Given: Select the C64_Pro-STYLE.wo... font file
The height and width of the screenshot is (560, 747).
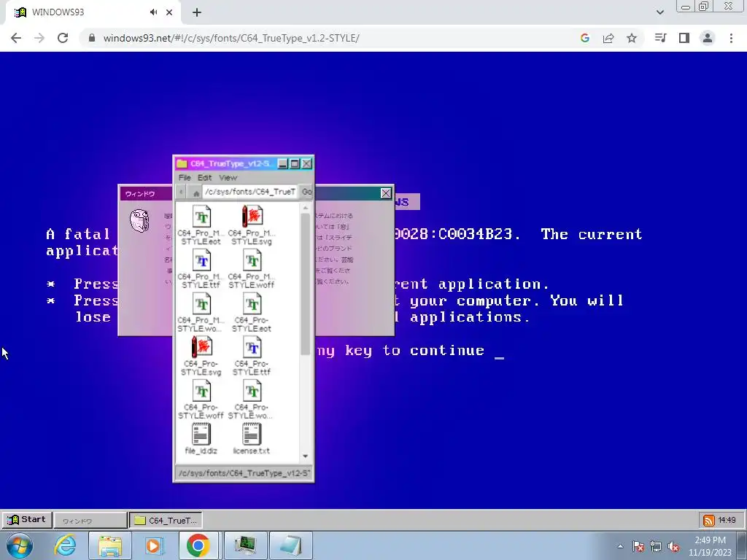Looking at the screenshot, I should pyautogui.click(x=252, y=400).
